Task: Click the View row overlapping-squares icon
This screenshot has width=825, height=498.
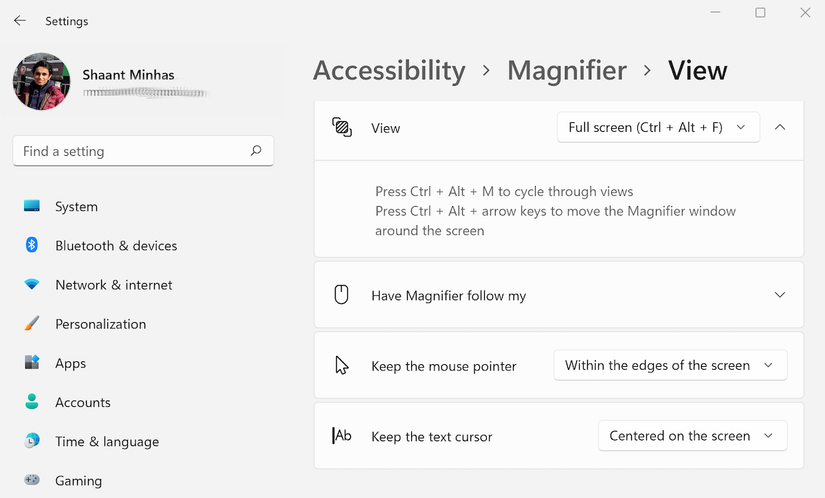Action: (x=341, y=127)
